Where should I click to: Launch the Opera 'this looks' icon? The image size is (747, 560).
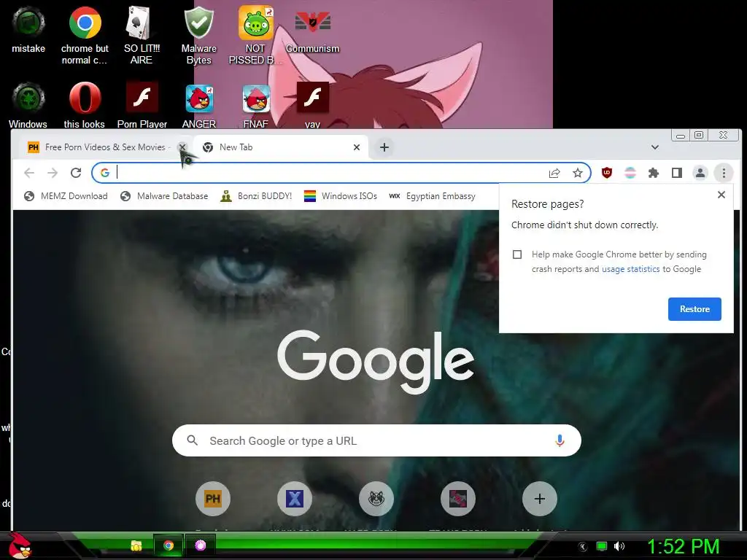(x=85, y=105)
